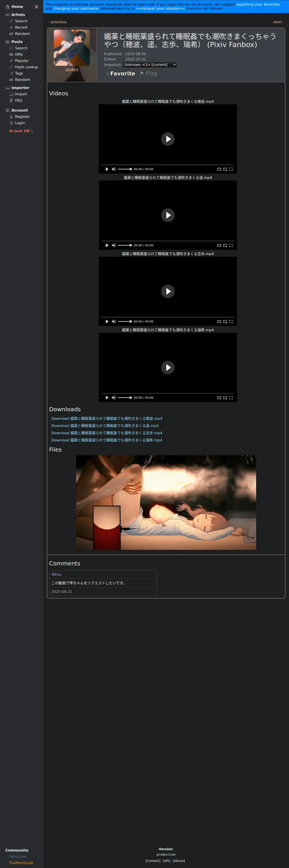Enter fullscreen on 穂波.mp4 player

(231, 169)
